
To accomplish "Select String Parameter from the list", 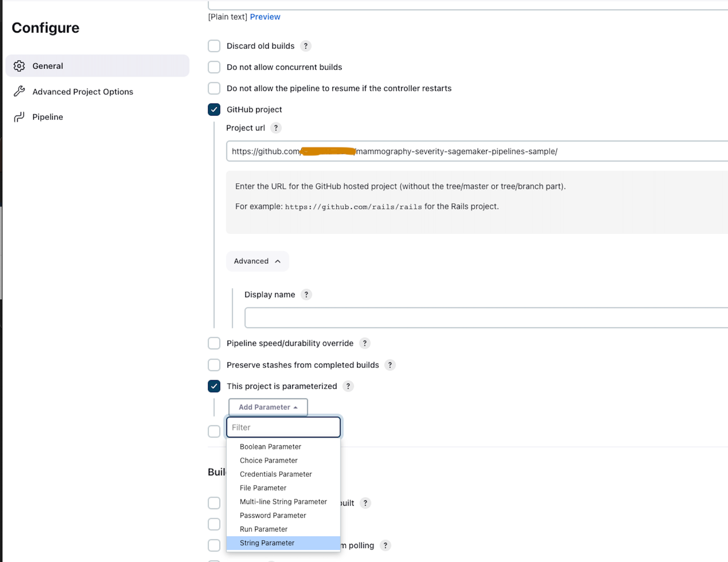I will click(x=267, y=543).
